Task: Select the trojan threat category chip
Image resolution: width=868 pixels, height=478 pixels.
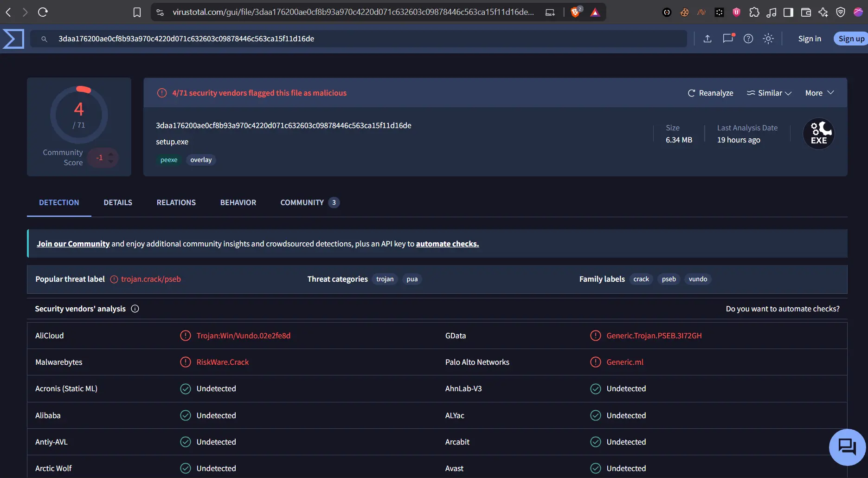Action: pyautogui.click(x=385, y=279)
